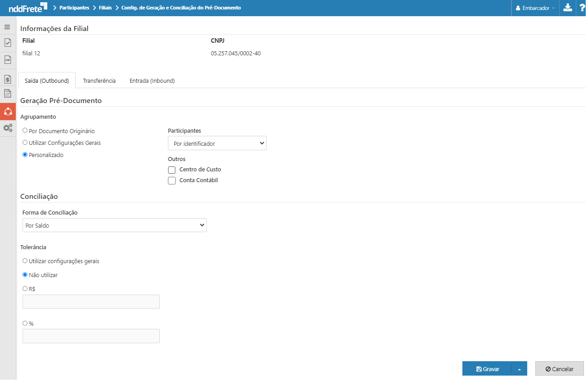Image resolution: width=588 pixels, height=381 pixels.
Task: Select Por Documento Originário radio option
Action: [x=25, y=130]
